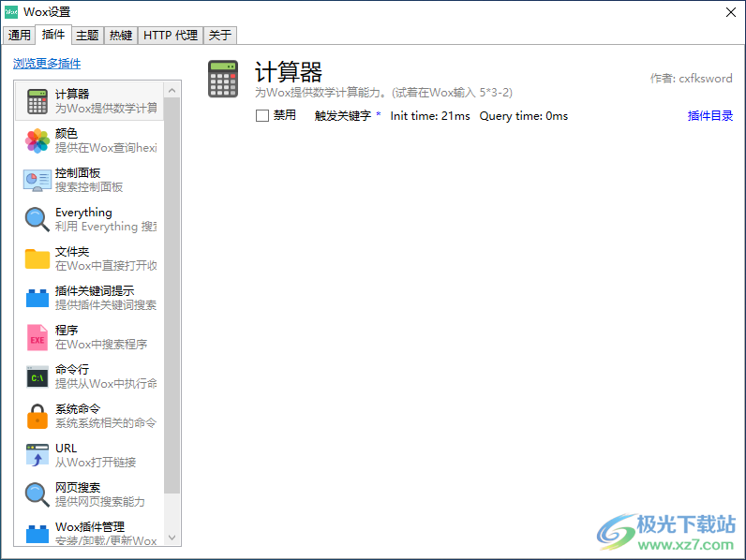746x560 pixels.
Task: Switch to the 通用 tab
Action: (19, 36)
